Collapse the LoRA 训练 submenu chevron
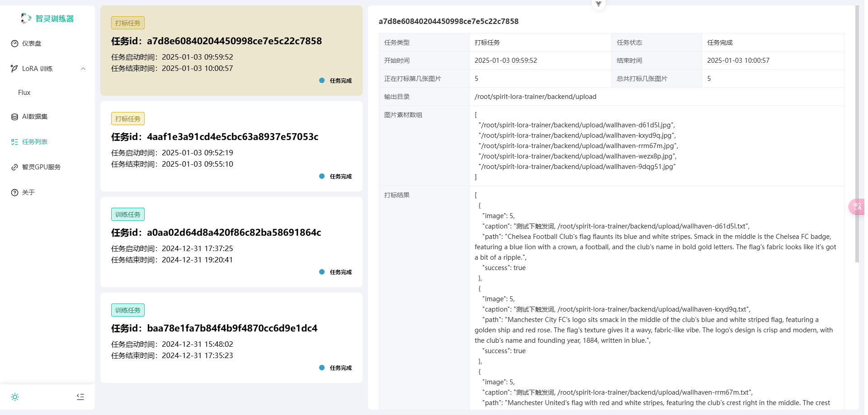The height and width of the screenshot is (415, 868). 83,69
